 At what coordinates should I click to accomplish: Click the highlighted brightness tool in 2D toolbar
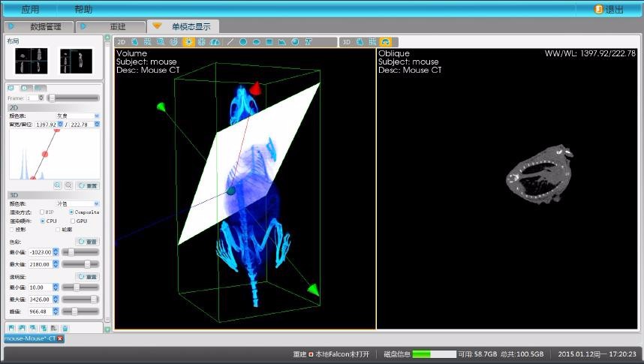click(188, 42)
